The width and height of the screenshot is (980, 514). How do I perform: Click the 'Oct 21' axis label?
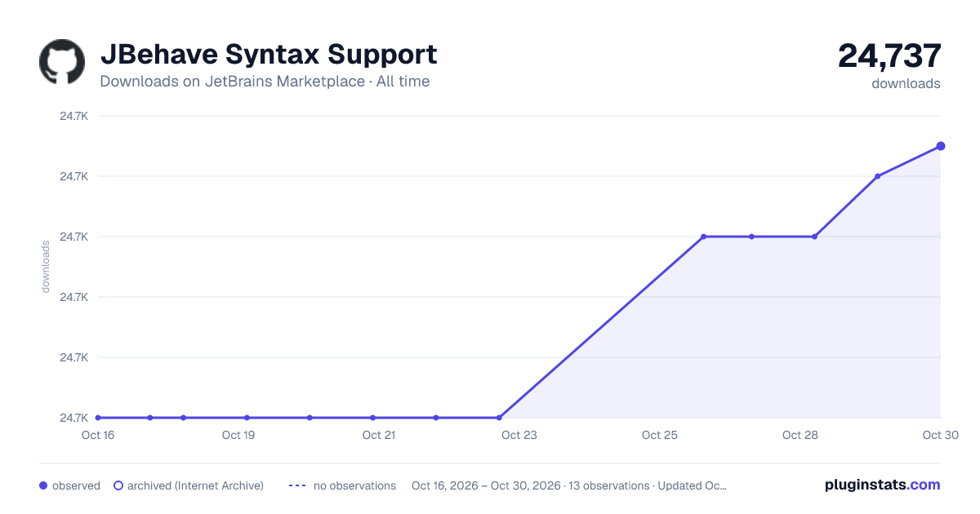[x=379, y=435]
